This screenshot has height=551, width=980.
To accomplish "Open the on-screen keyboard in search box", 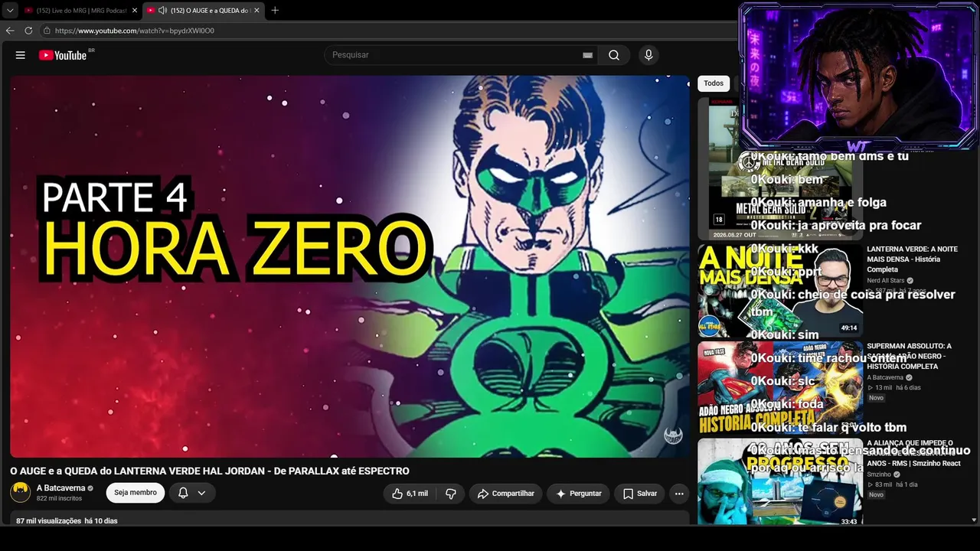I will [x=587, y=55].
